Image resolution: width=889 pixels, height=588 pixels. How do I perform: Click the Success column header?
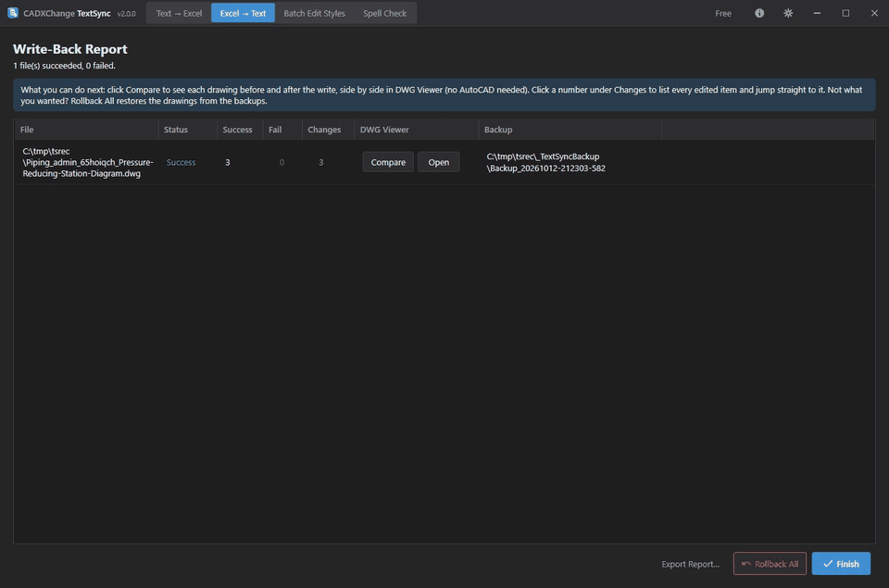(x=240, y=130)
